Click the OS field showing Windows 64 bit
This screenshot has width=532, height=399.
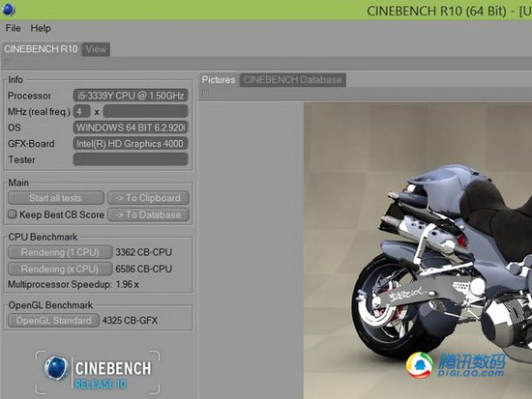click(131, 128)
